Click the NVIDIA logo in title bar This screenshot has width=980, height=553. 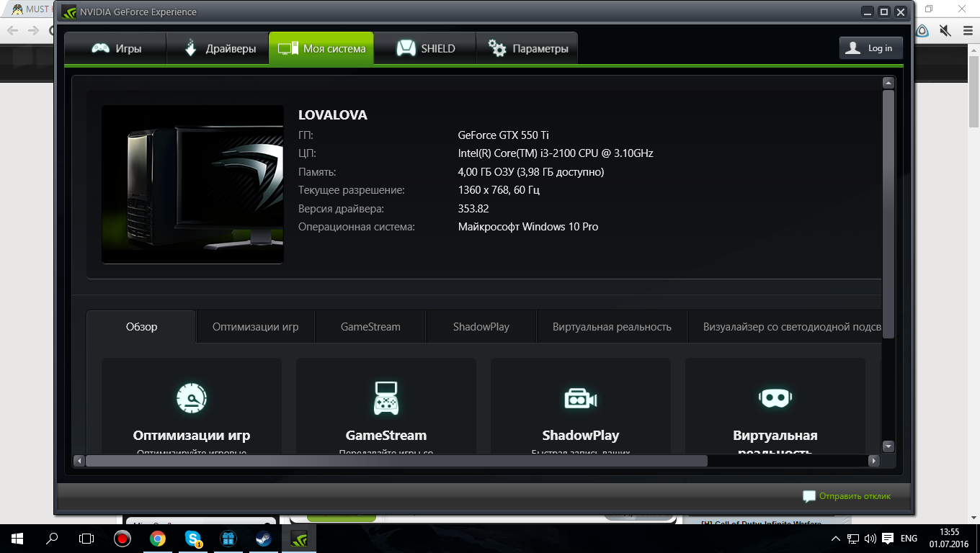pyautogui.click(x=68, y=12)
